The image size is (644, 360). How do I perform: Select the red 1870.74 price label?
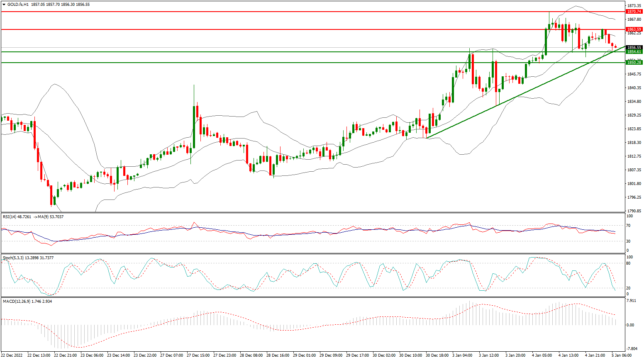[634, 12]
